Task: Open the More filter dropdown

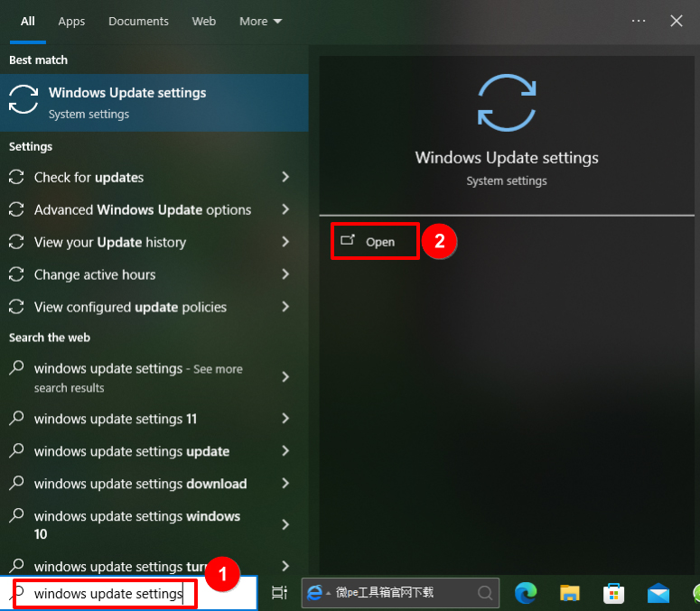Action: point(260,21)
